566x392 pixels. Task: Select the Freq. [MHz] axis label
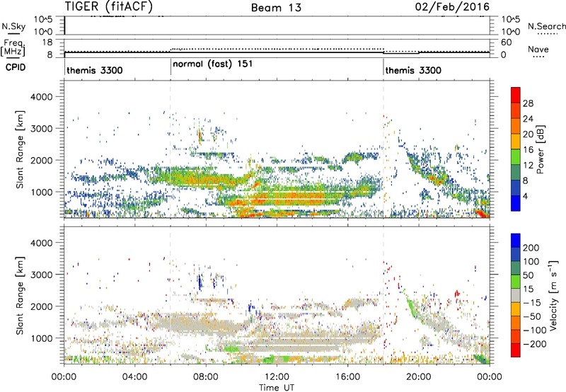tap(13, 47)
